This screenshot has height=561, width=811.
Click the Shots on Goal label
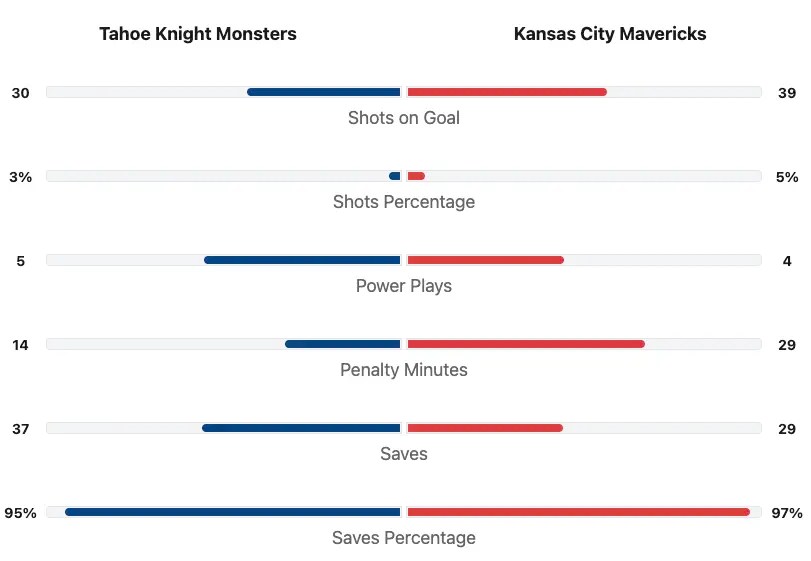pos(404,118)
